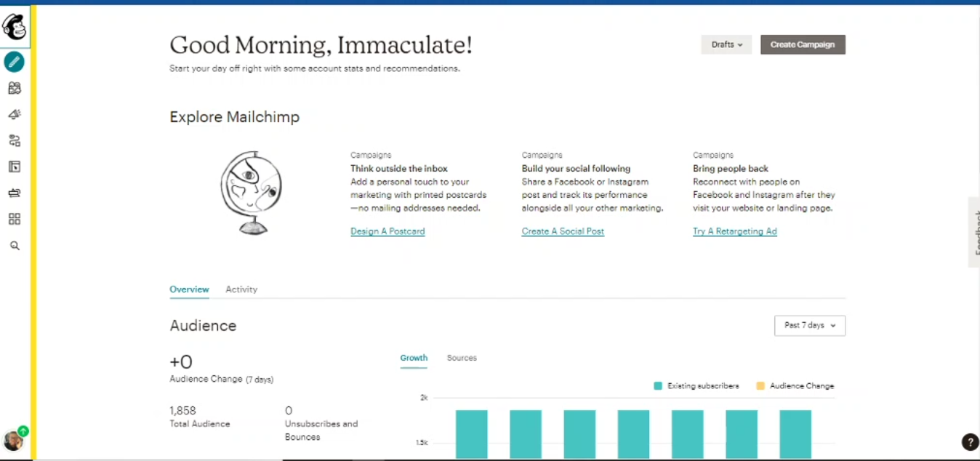The height and width of the screenshot is (461, 980).
Task: Switch to the Activity tab
Action: coord(241,289)
